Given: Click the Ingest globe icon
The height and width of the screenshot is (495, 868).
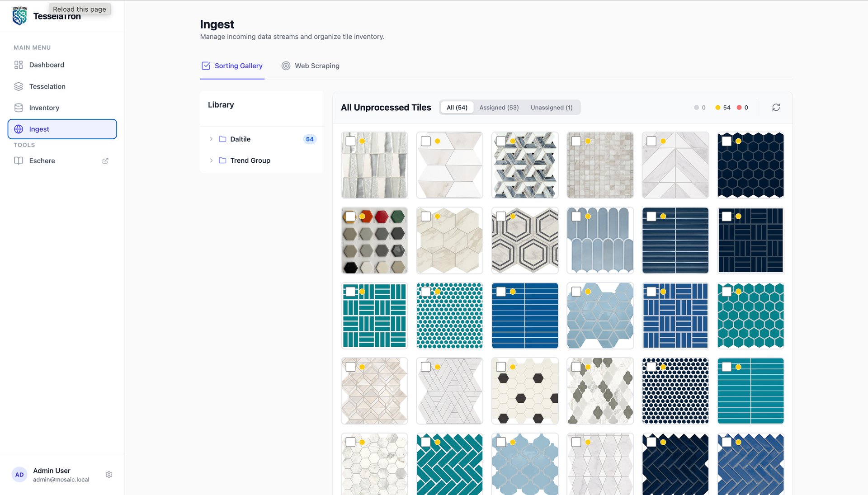Looking at the screenshot, I should point(19,129).
